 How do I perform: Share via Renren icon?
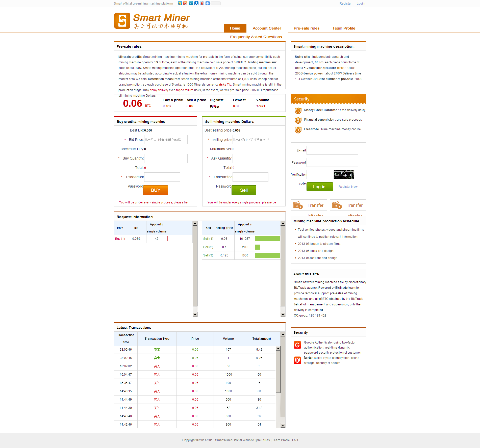[x=196, y=3]
